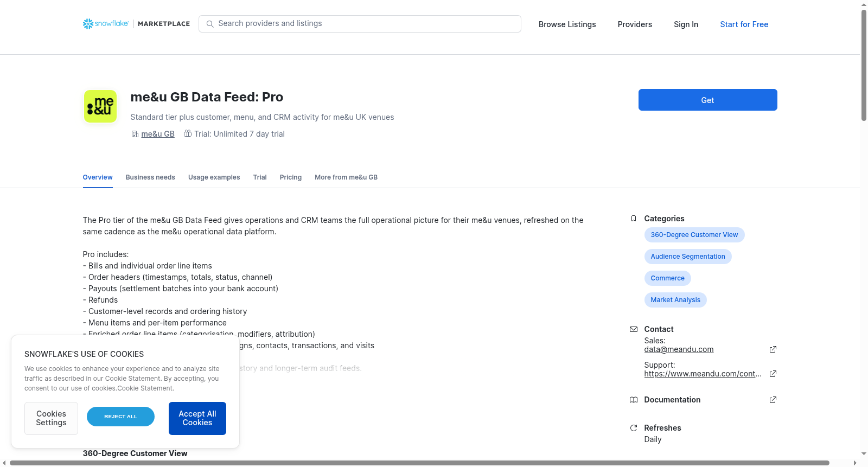
Task: Click the envelope icon beside Contact
Action: coord(634,329)
